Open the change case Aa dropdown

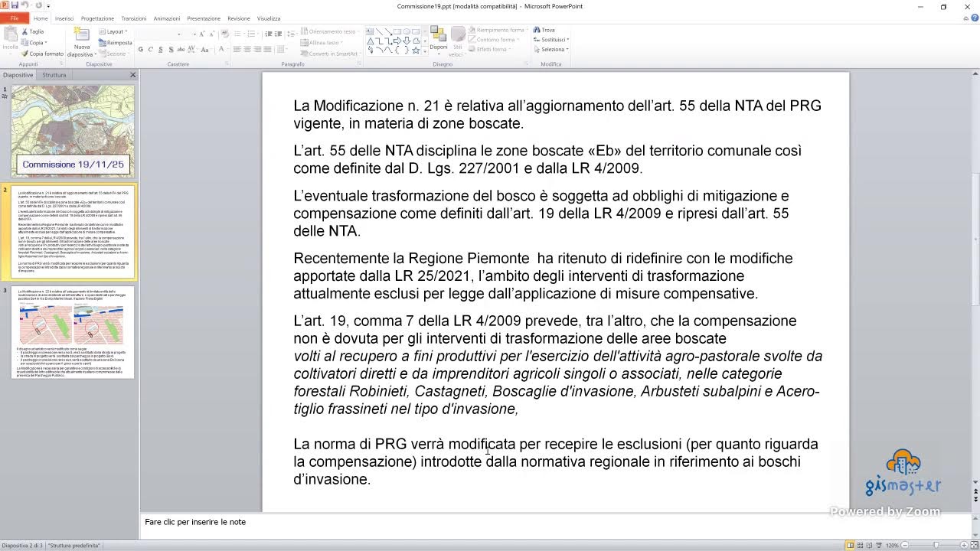point(204,49)
